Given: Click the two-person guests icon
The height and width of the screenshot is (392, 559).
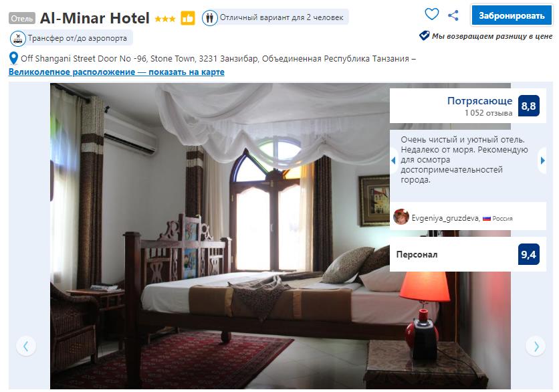Looking at the screenshot, I should point(210,17).
